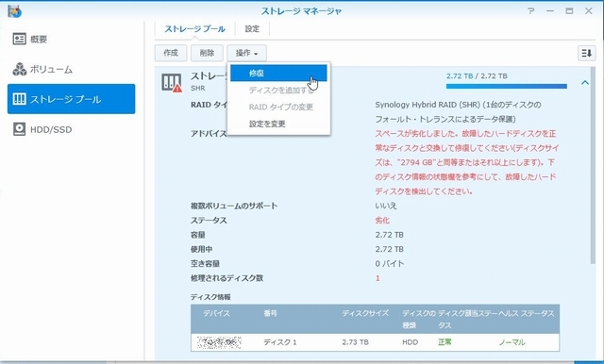Maximize the Storage Manager window
604x364 pixels.
[569, 10]
